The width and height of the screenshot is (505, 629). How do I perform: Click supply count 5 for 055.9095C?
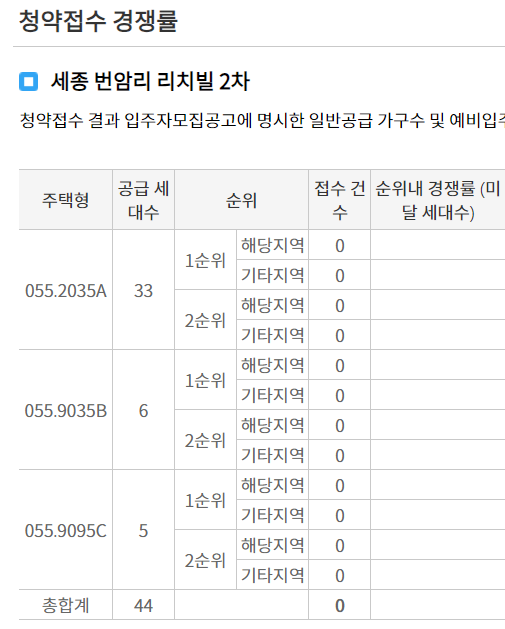144,530
